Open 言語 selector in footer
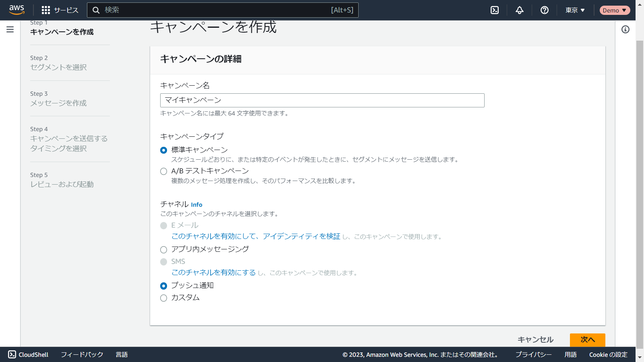644x362 pixels. [x=122, y=354]
